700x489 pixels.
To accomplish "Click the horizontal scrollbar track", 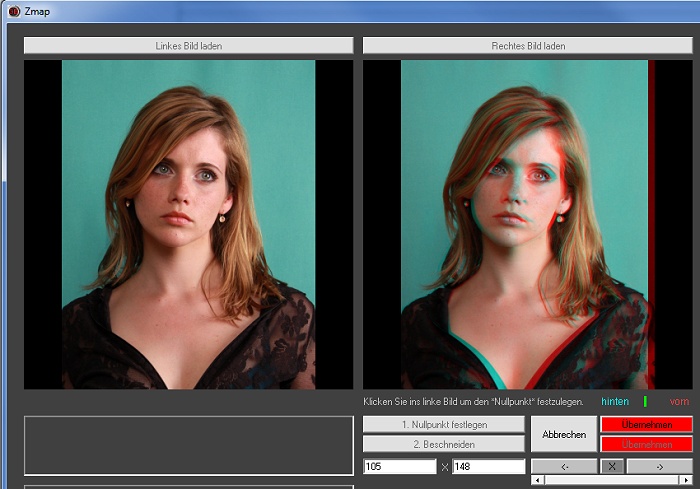I will coord(611,481).
